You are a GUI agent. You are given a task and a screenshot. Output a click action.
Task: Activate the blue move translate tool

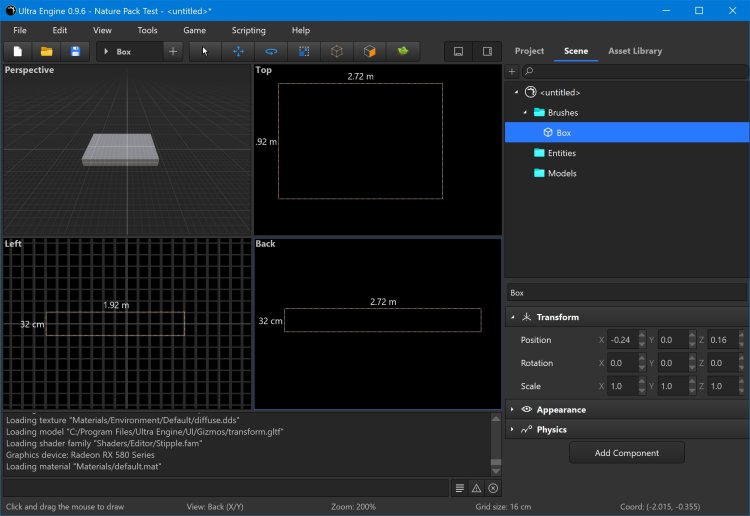click(238, 51)
